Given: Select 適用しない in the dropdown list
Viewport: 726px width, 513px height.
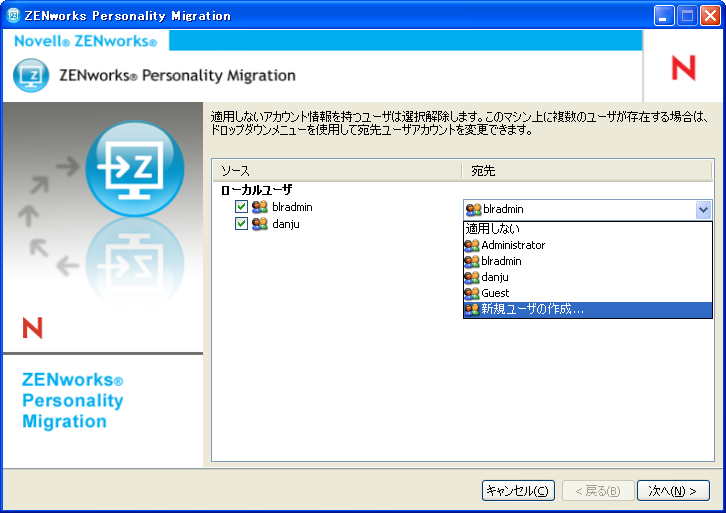Looking at the screenshot, I should click(x=588, y=229).
